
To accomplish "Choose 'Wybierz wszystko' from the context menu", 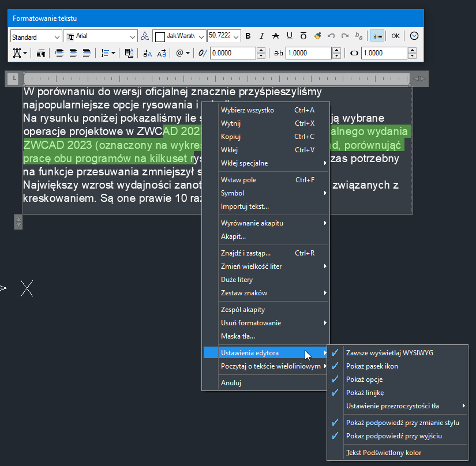I will [266, 110].
